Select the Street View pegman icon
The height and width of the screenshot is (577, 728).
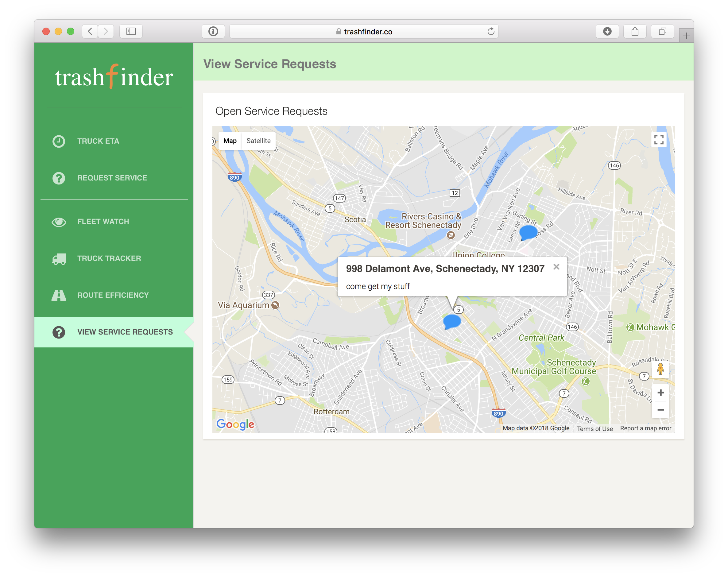(x=660, y=369)
